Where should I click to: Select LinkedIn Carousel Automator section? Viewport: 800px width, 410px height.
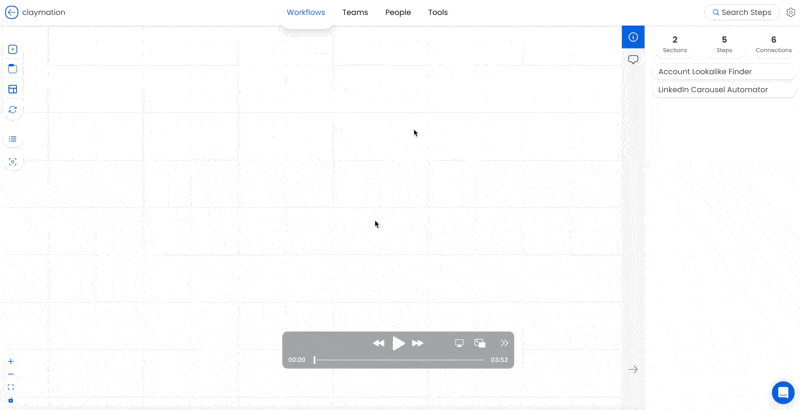coord(724,90)
